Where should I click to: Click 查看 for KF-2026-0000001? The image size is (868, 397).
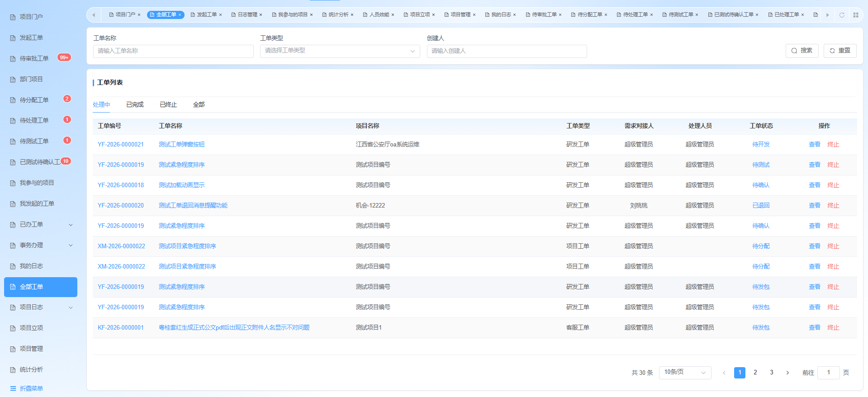coord(815,328)
